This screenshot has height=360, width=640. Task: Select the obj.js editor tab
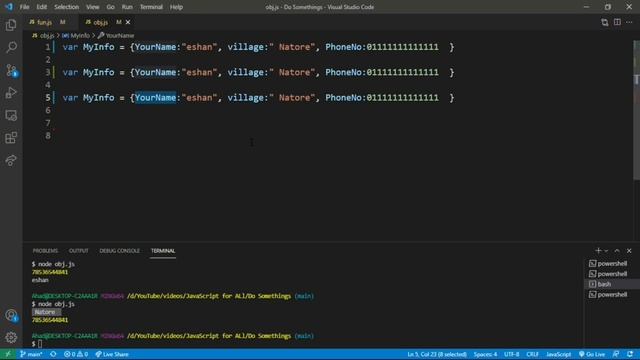tap(100, 22)
